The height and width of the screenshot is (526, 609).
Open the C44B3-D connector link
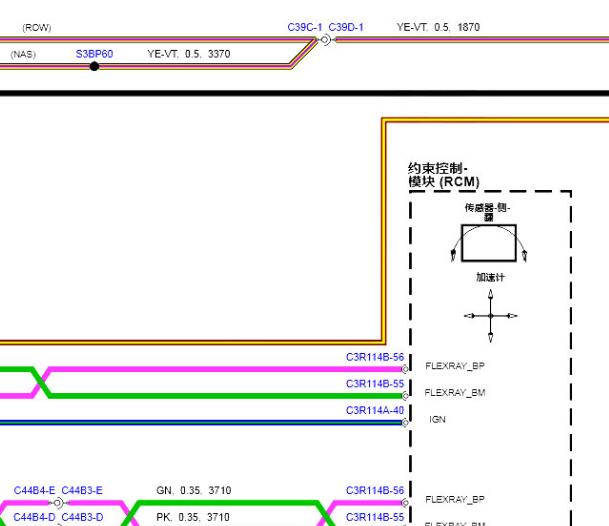[x=82, y=517]
